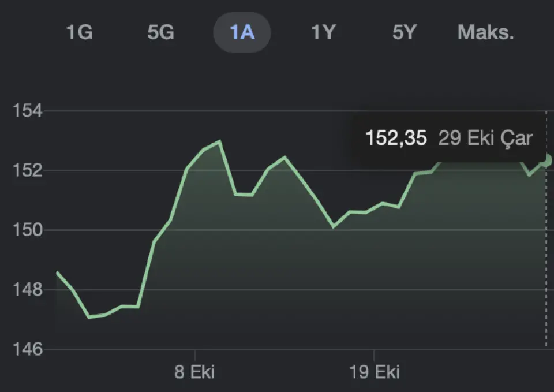
Task: Click the leftmost starting point of the line
Action: (x=57, y=272)
